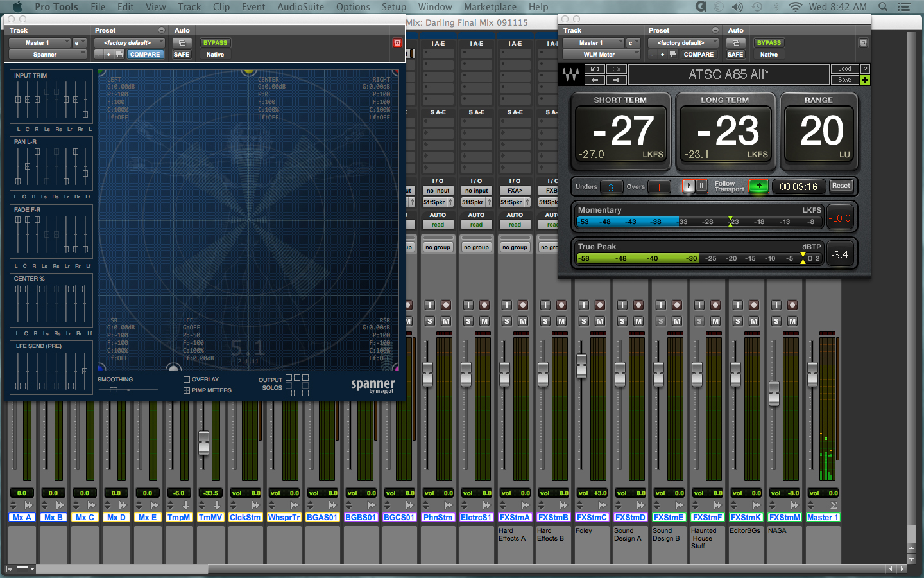Screen dimensions: 924x578
Task: Click Spotlight search icon in menu bar
Action: click(x=883, y=7)
